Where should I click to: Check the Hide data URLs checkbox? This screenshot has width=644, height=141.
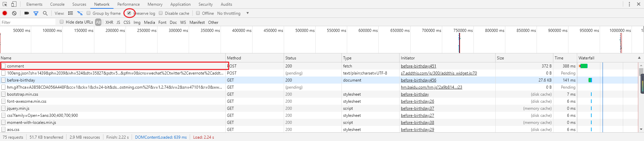[61, 22]
